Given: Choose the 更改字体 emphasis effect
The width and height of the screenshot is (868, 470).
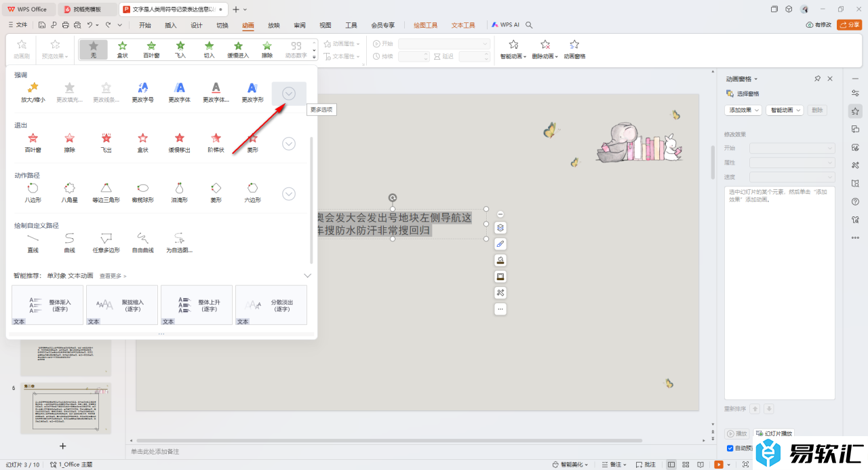Looking at the screenshot, I should pos(179,92).
